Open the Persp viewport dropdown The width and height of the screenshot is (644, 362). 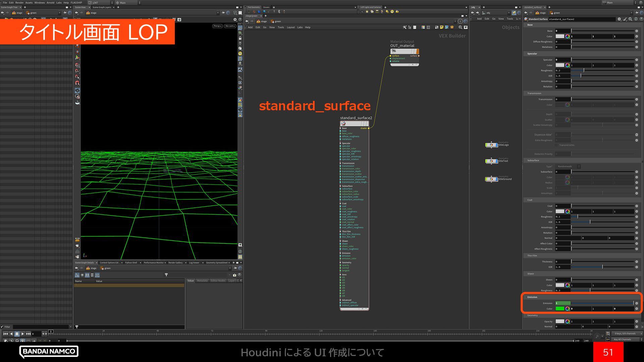(217, 26)
